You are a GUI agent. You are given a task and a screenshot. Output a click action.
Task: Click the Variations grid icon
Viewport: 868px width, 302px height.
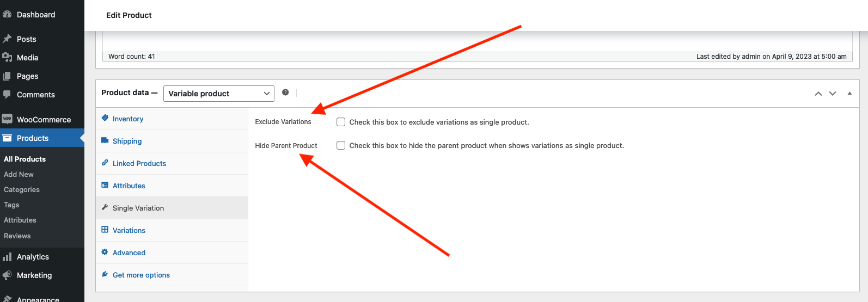(x=105, y=230)
